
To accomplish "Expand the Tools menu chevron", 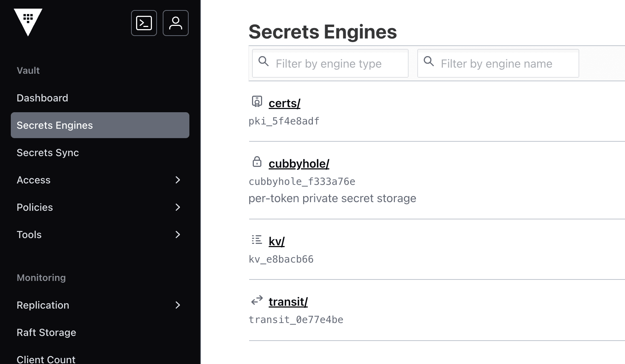I will tap(177, 235).
